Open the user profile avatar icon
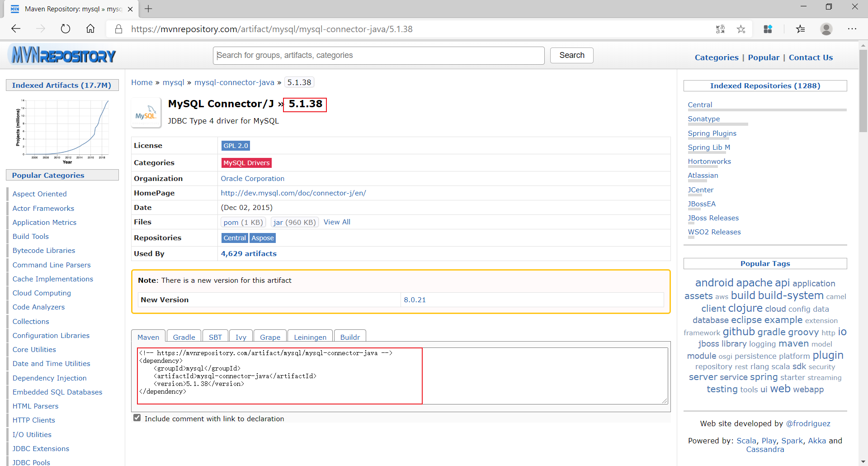868x466 pixels. tap(826, 29)
